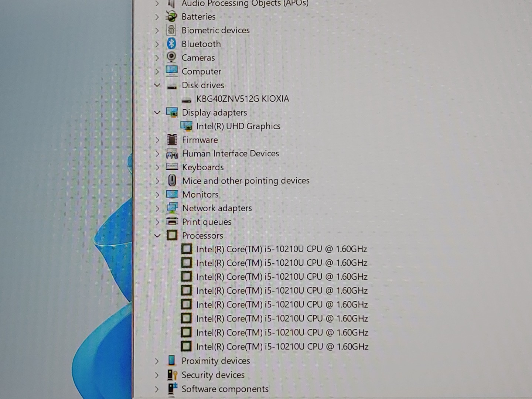The height and width of the screenshot is (399, 532).
Task: Click the Mice and pointing devices icon
Action: click(x=172, y=181)
